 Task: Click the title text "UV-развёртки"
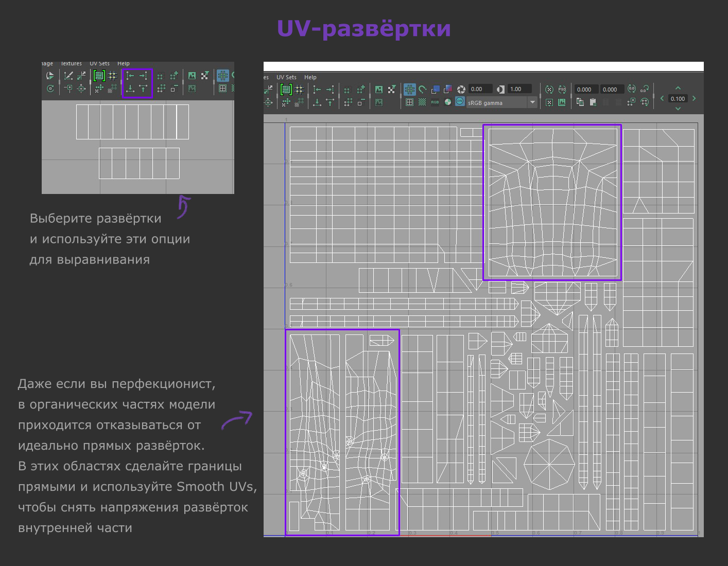(364, 29)
